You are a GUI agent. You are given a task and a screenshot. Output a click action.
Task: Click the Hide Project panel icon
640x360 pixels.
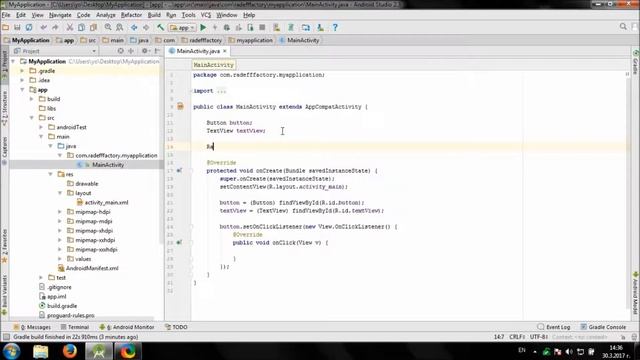point(158,51)
